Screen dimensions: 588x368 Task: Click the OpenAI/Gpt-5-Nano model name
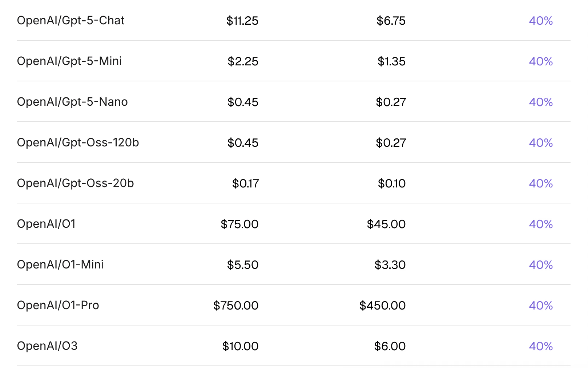click(72, 102)
